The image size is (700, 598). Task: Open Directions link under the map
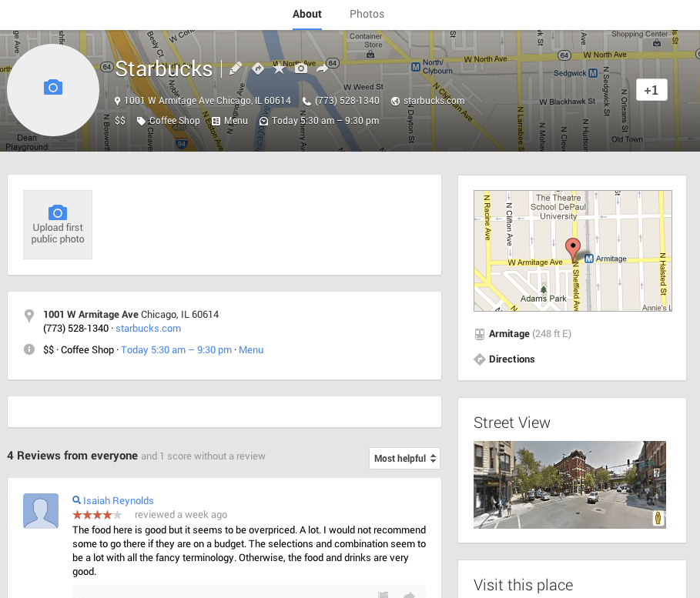tap(511, 359)
